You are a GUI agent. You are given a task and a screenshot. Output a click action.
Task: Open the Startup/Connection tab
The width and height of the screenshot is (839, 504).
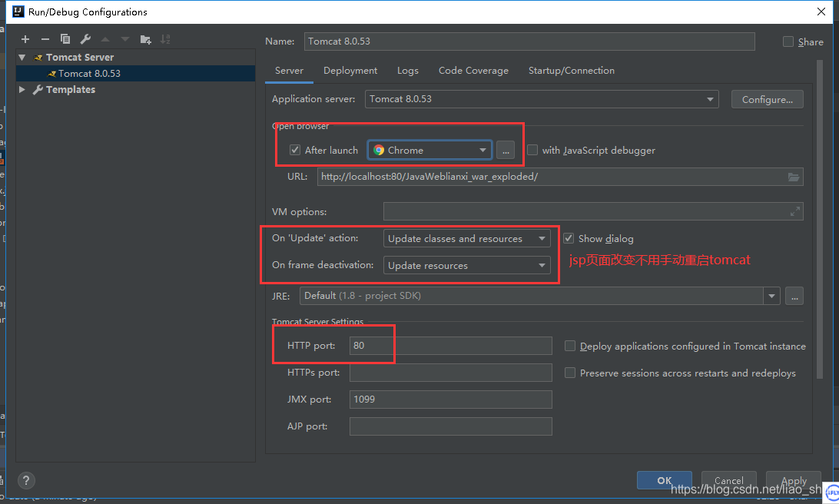click(572, 71)
